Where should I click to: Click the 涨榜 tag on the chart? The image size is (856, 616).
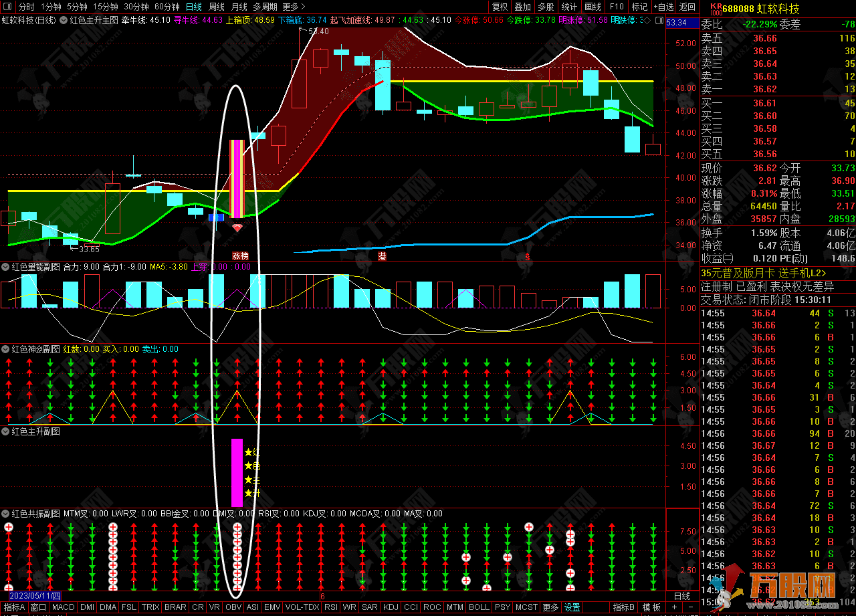coord(239,255)
